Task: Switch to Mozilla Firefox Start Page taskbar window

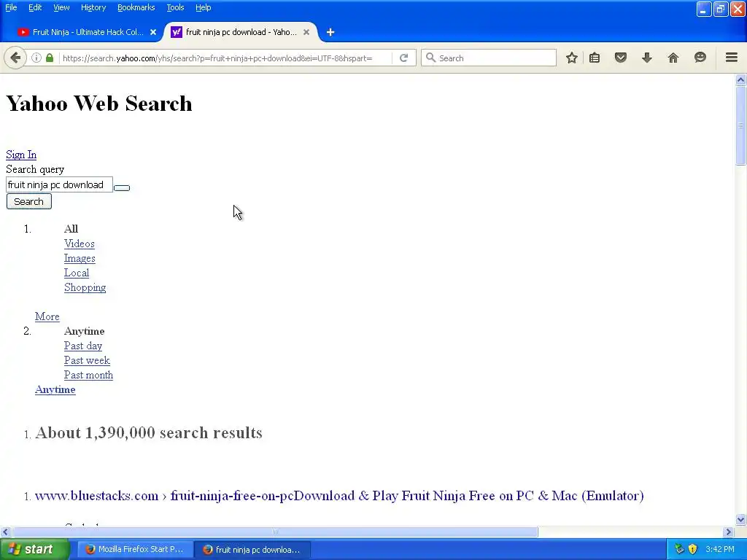Action: tap(135, 549)
